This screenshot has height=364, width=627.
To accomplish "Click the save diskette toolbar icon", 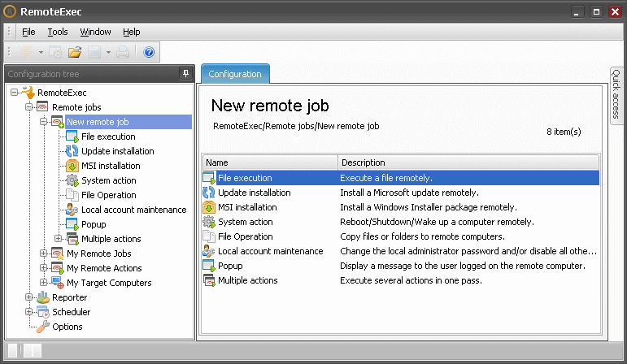I will click(x=95, y=52).
